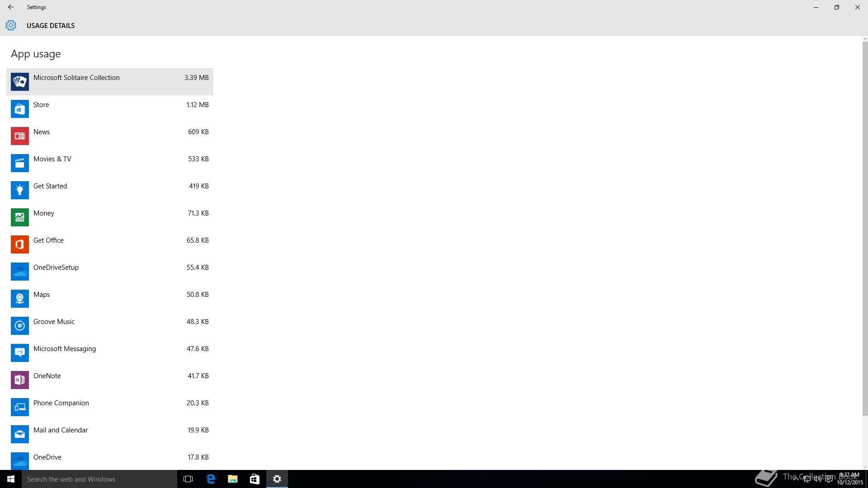The image size is (868, 488).
Task: Click the Store app icon in list
Action: pos(20,109)
